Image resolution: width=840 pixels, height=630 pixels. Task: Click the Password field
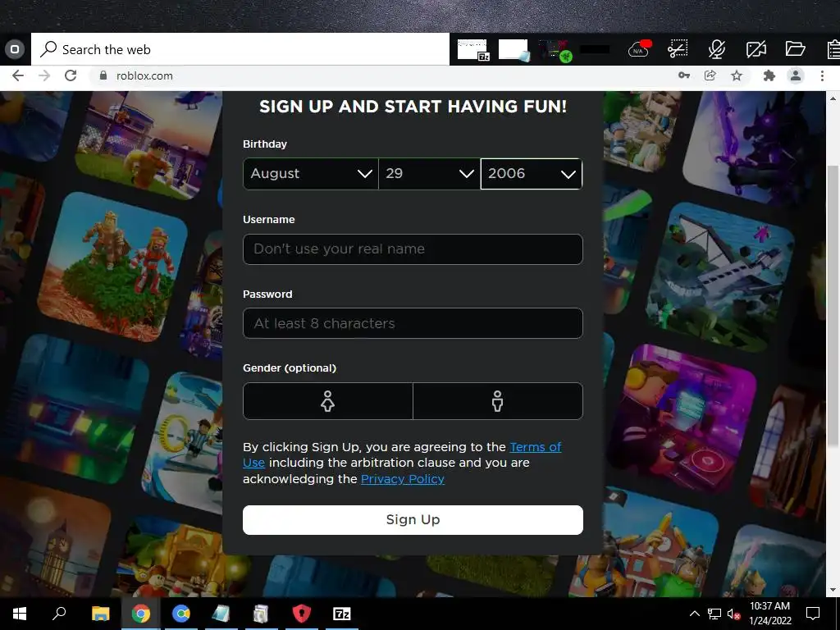pos(413,323)
